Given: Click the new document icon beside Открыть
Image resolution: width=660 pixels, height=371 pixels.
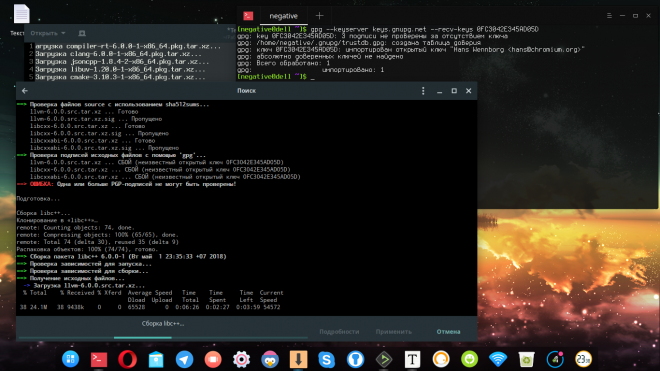Looking at the screenshot, I should [82, 33].
